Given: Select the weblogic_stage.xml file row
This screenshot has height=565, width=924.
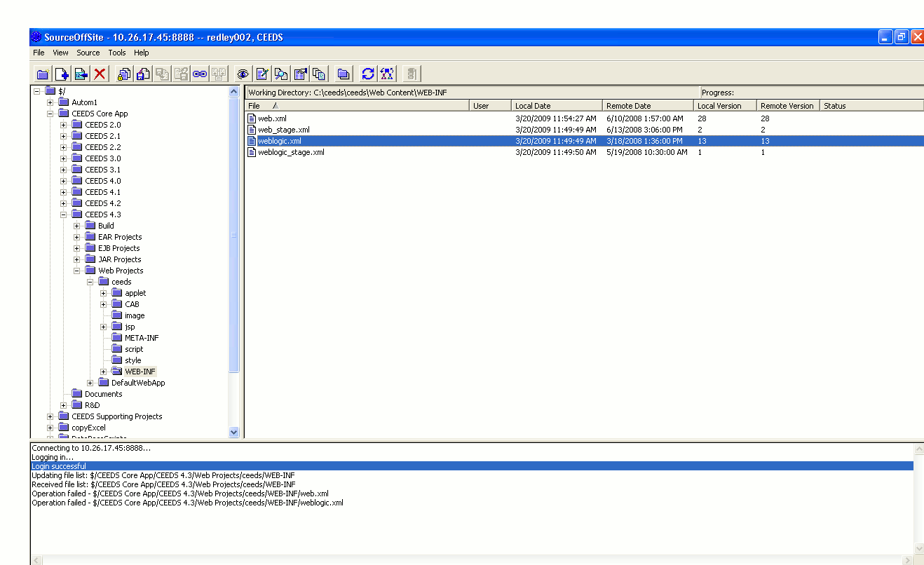Looking at the screenshot, I should tap(585, 152).
